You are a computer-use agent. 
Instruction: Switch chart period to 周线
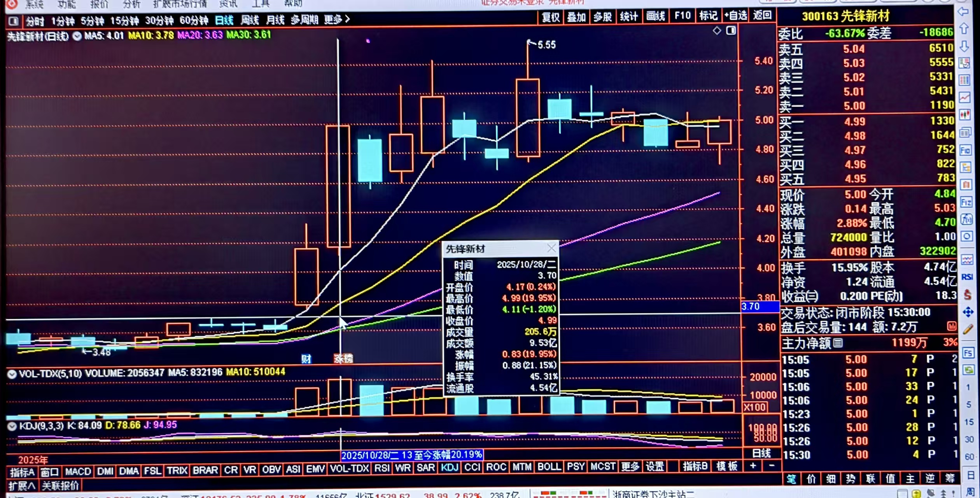coord(249,20)
